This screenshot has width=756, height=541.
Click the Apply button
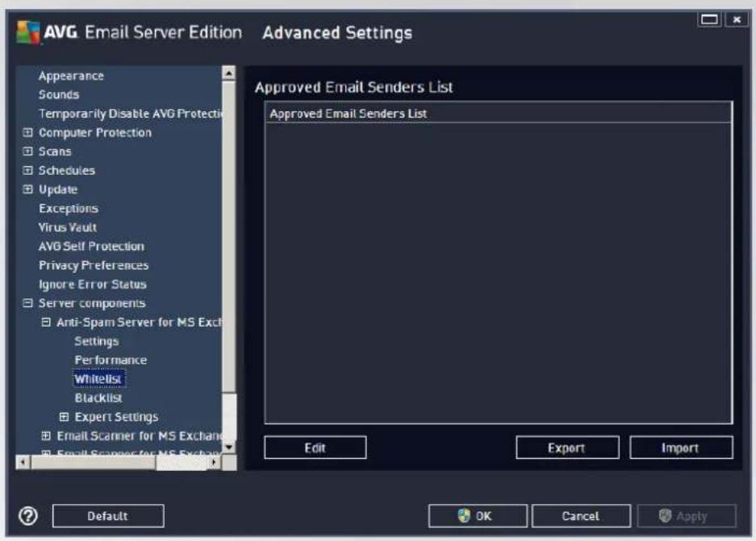687,516
